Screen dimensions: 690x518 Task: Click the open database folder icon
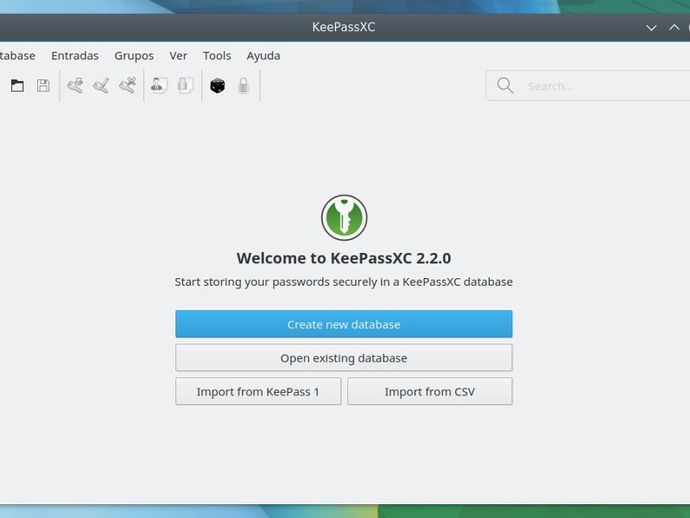tap(17, 85)
